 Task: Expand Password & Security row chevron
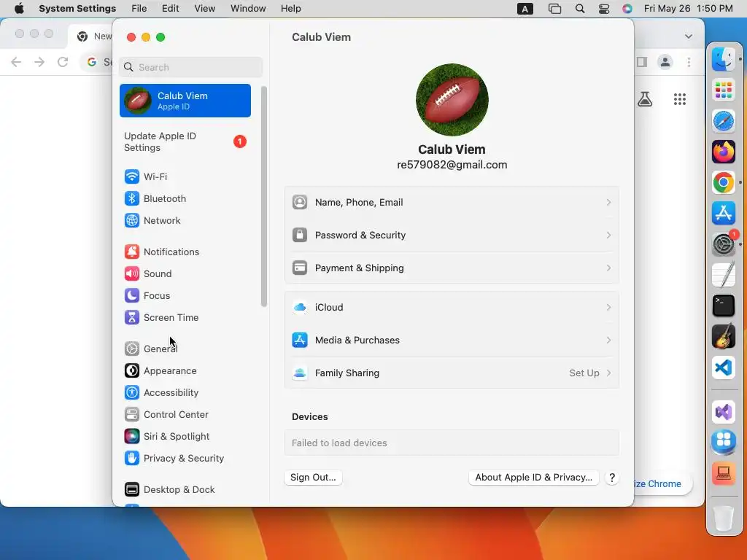coord(608,236)
